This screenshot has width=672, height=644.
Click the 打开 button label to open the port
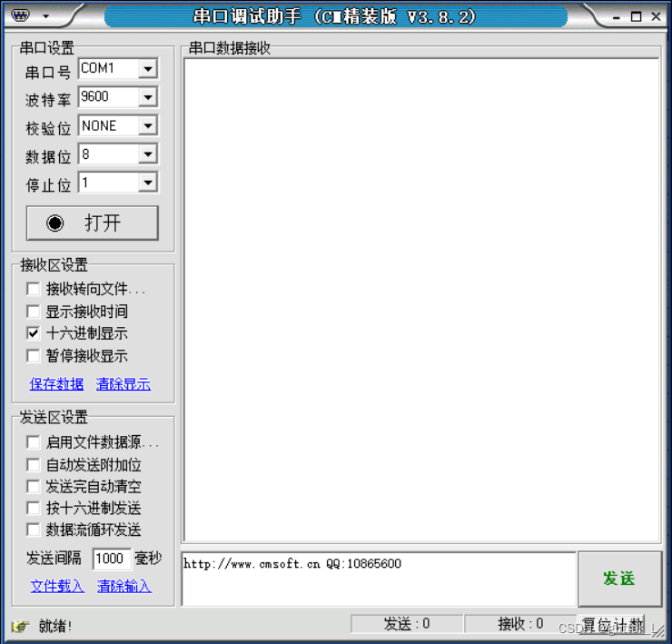[103, 223]
